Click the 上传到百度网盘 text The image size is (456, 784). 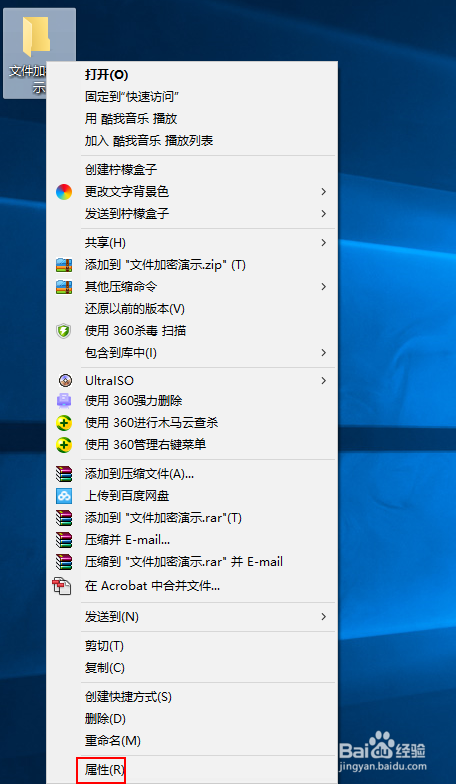(127, 496)
